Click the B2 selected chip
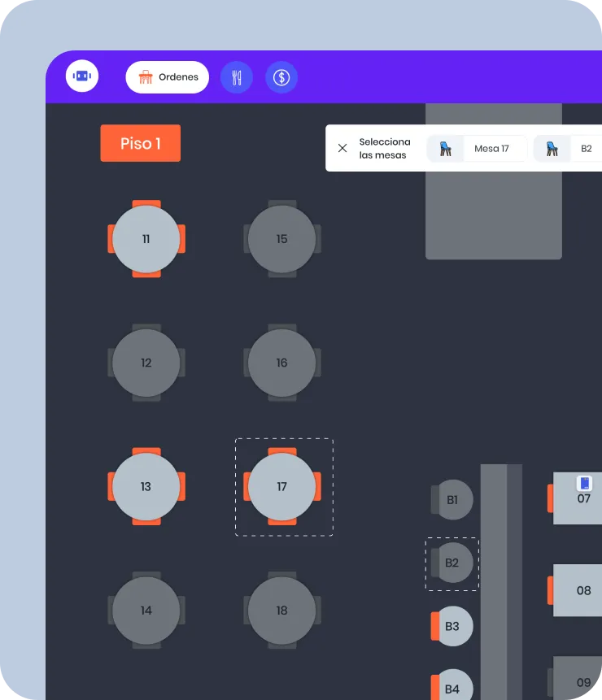 (568, 149)
